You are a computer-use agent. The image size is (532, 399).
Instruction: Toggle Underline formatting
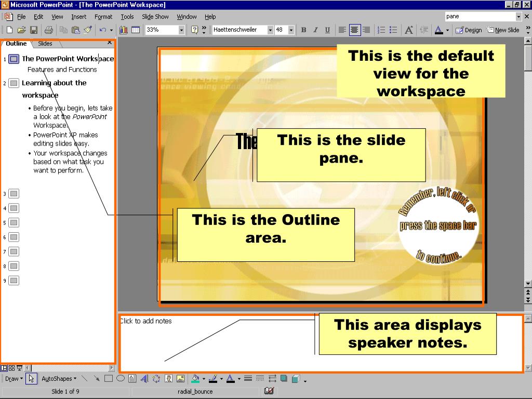[327, 30]
